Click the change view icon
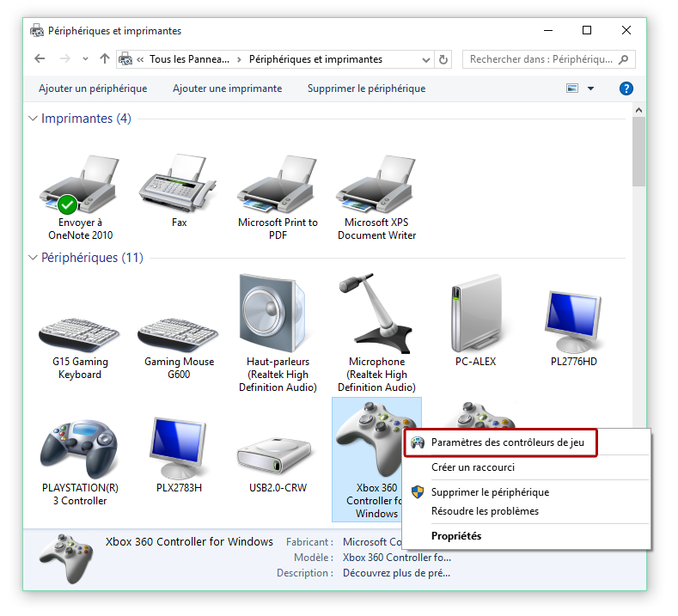Viewport: 678px width, 616px height. pos(572,88)
